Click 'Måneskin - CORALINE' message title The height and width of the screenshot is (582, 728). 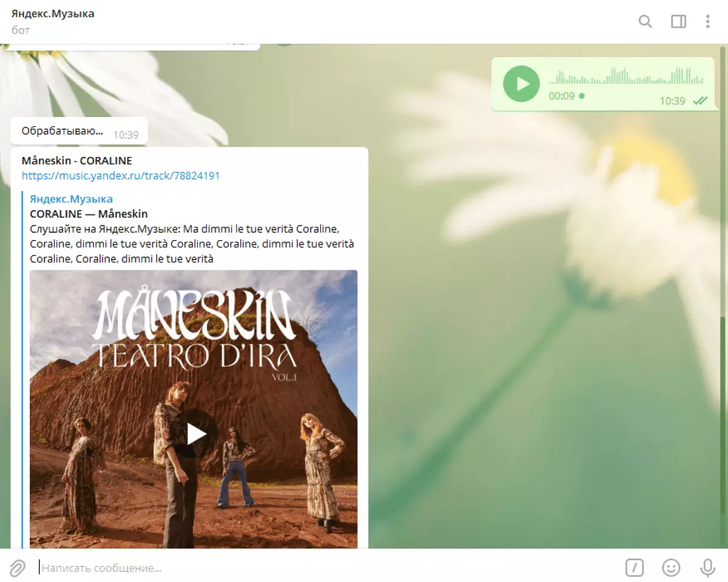point(76,161)
